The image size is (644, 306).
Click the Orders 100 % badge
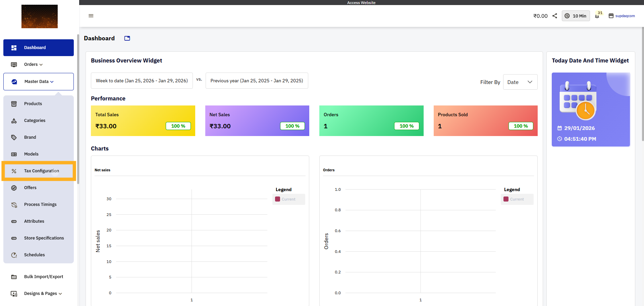click(407, 126)
